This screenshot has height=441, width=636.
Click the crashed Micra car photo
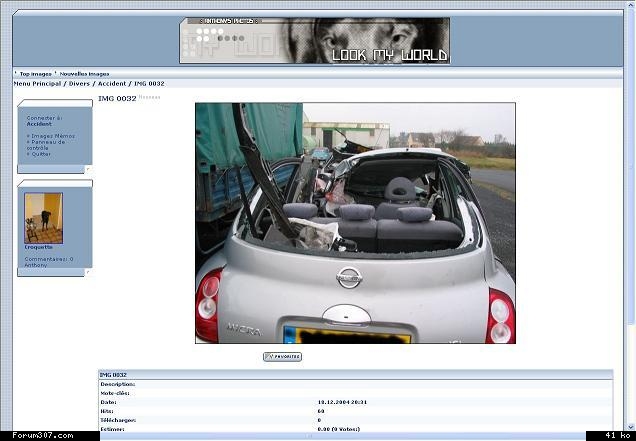point(355,223)
